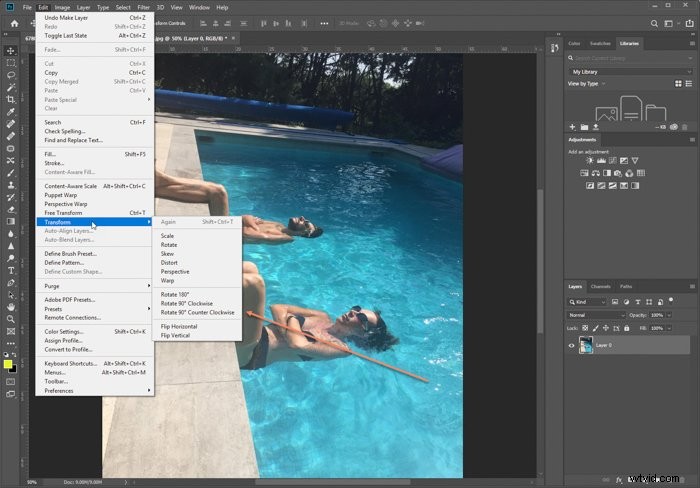700x488 pixels.
Task: Select the Move tool
Action: click(11, 50)
